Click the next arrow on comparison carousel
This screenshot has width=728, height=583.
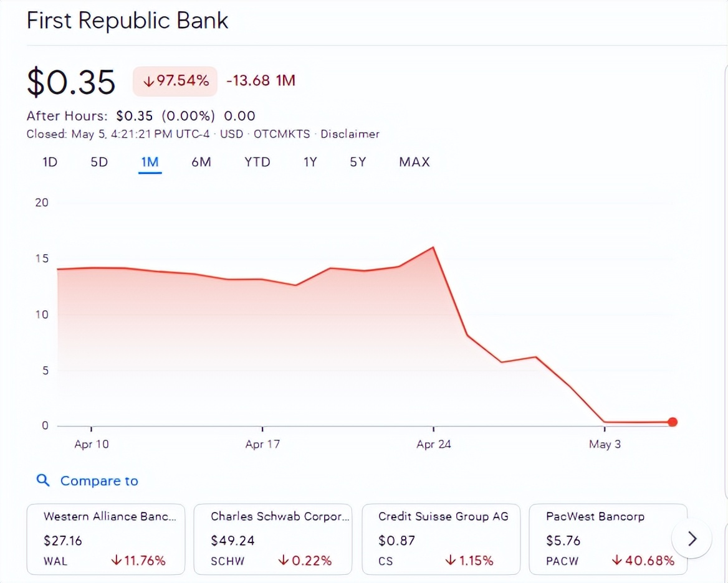(x=691, y=539)
